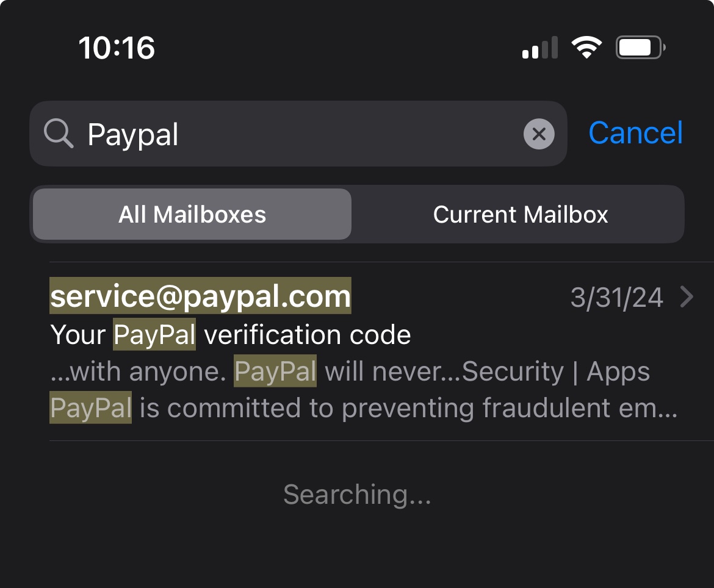Tap the email preview text about fraudulent emails
Viewport: 714px width, 588px height.
click(x=363, y=408)
